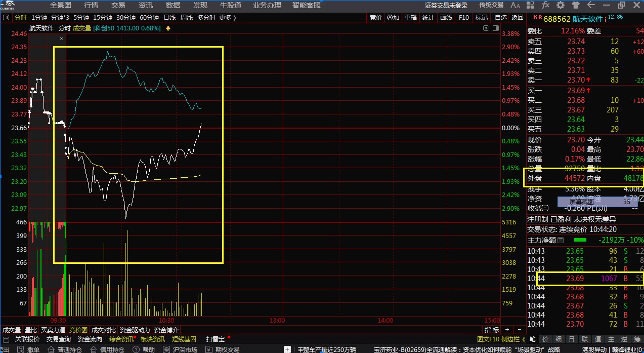644x353 pixels.
Task: Toggle the 竞价 button
Action: [376, 18]
